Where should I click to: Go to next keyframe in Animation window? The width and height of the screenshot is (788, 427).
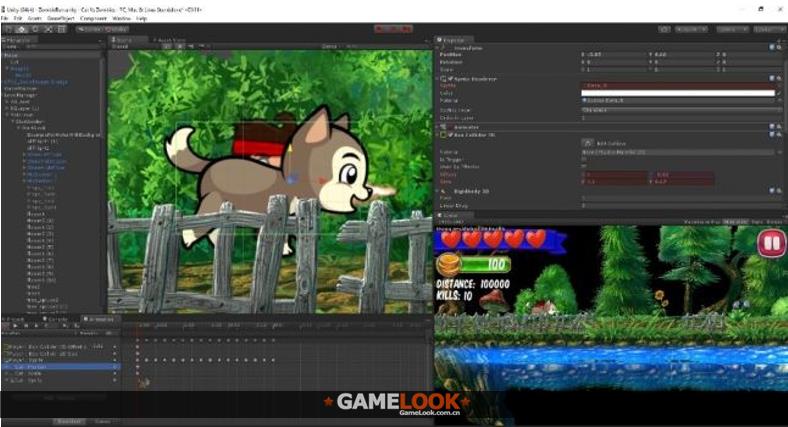tap(36, 326)
